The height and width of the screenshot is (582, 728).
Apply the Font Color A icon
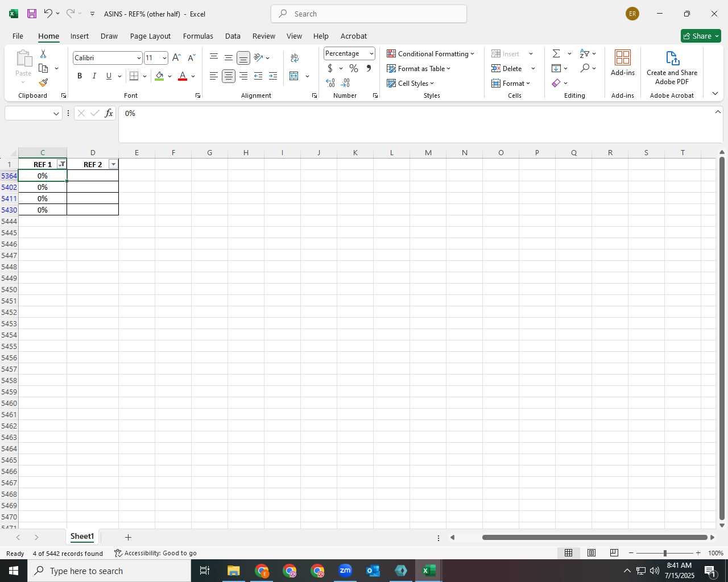[183, 76]
